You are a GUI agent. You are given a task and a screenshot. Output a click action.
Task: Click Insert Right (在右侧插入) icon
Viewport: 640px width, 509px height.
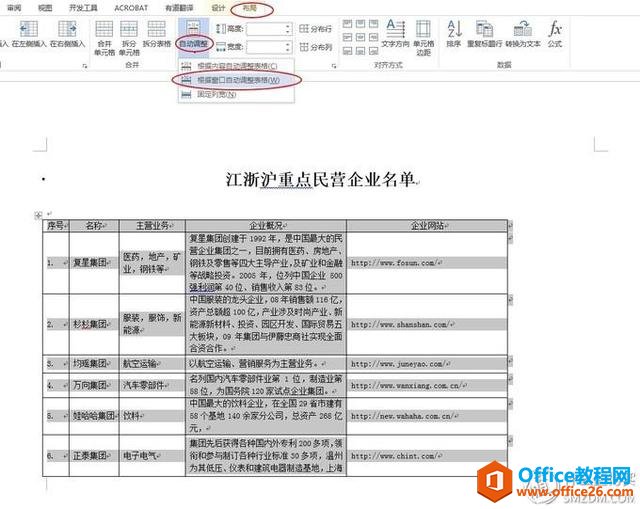[x=67, y=34]
